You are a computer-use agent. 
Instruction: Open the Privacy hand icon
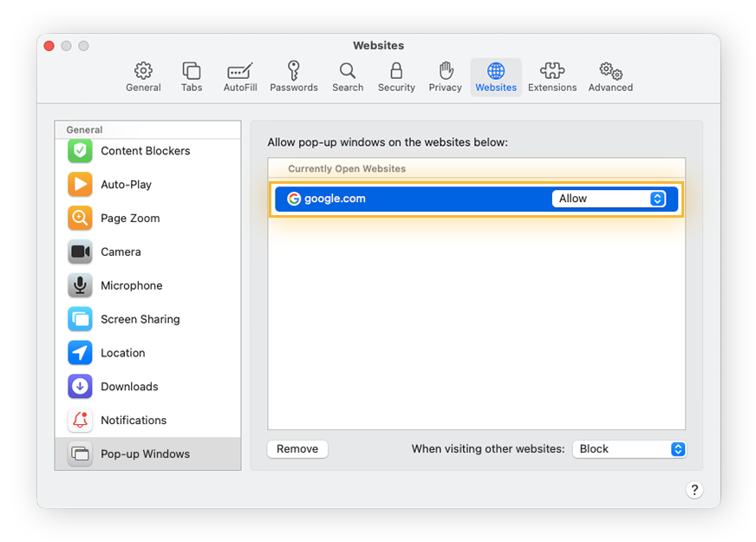pos(446,70)
